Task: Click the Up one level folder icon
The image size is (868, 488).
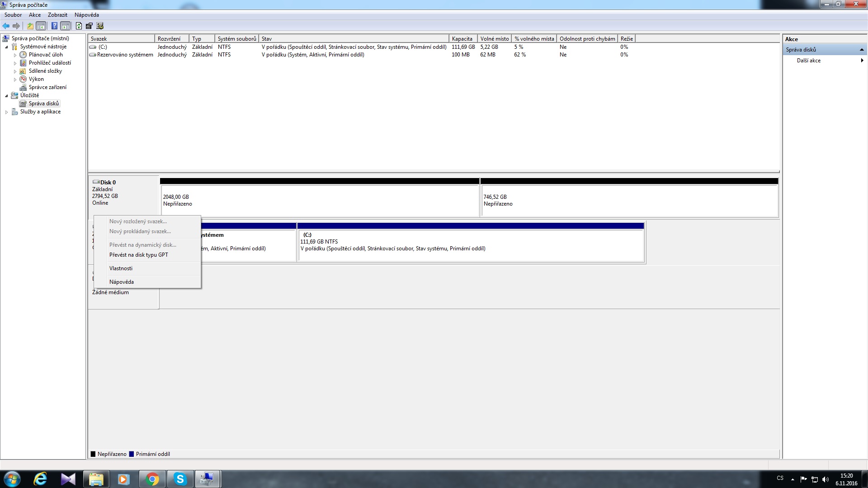Action: pos(30,26)
